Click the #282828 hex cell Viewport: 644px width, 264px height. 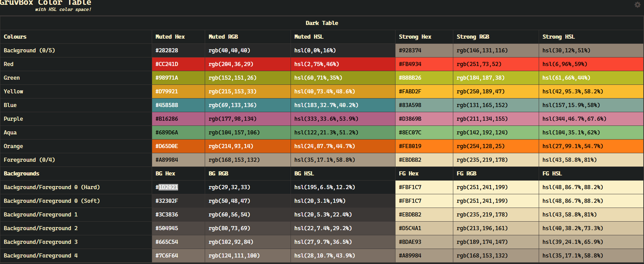(178, 50)
